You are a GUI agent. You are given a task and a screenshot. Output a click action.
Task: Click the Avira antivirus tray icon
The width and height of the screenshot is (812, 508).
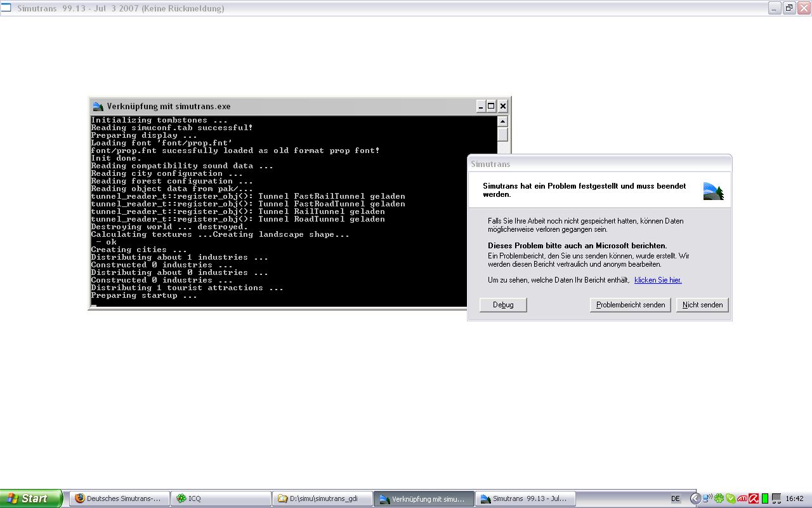pyautogui.click(x=754, y=498)
